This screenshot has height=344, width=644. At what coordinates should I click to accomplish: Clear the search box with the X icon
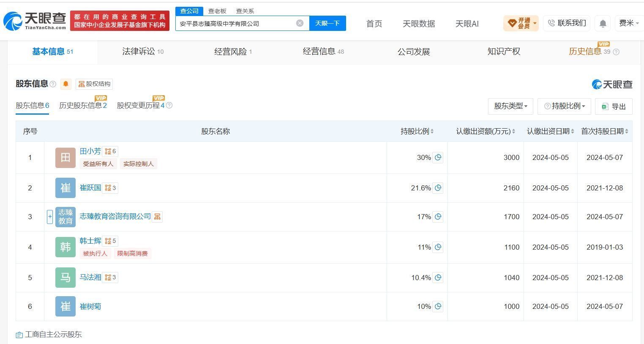[300, 23]
